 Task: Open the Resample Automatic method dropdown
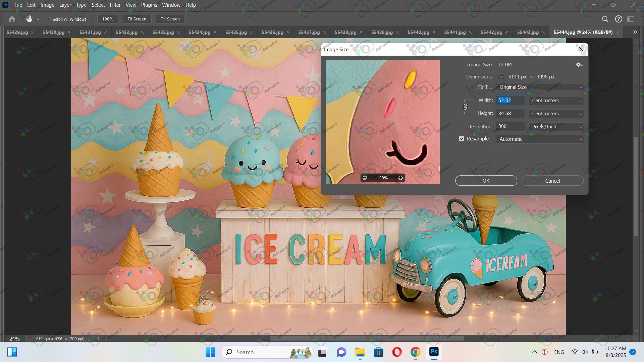540,139
